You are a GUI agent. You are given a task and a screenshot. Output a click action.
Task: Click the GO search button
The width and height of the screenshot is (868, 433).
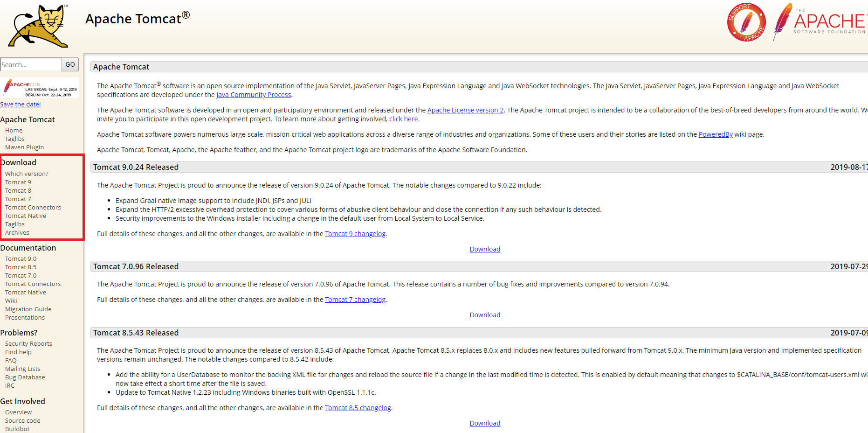[x=70, y=64]
